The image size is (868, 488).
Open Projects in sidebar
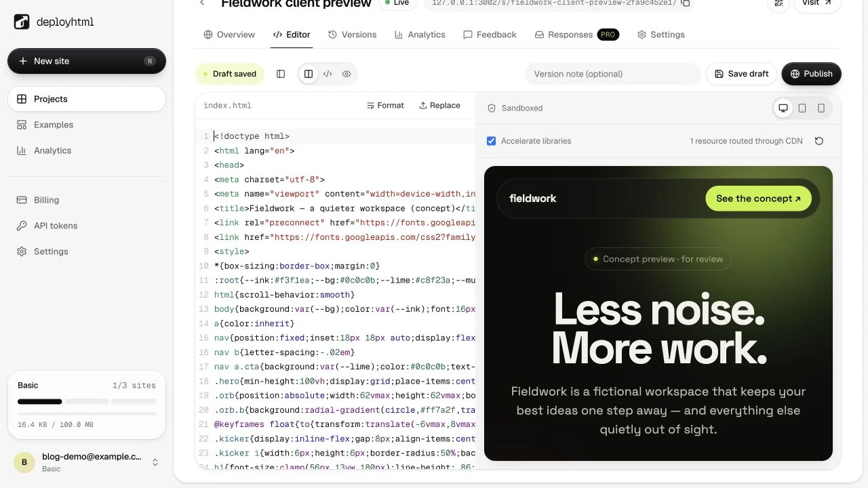[87, 99]
